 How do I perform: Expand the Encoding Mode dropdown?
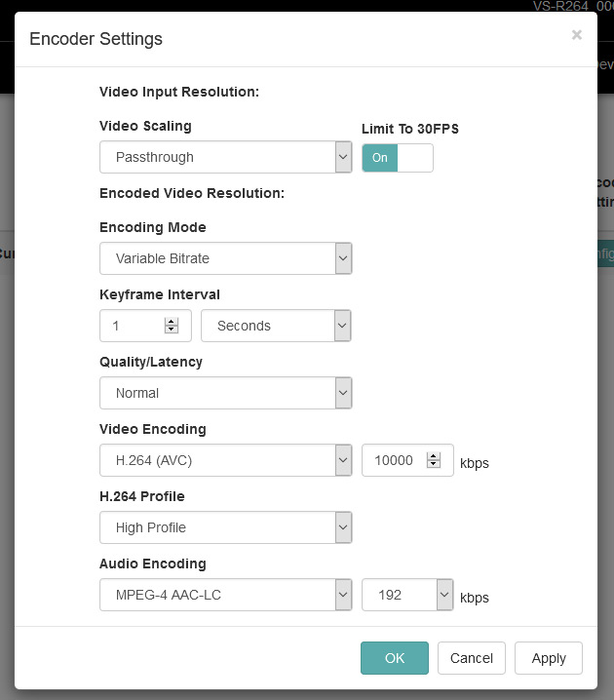[225, 258]
